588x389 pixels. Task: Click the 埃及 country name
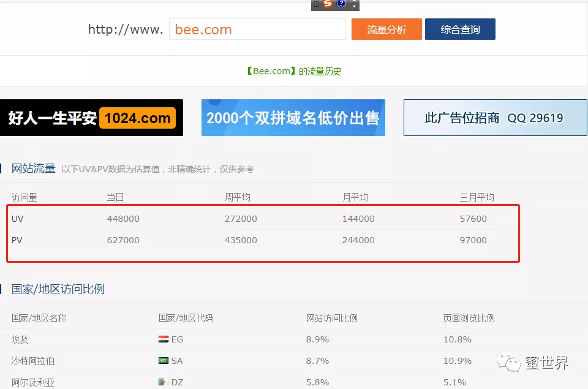pyautogui.click(x=20, y=339)
